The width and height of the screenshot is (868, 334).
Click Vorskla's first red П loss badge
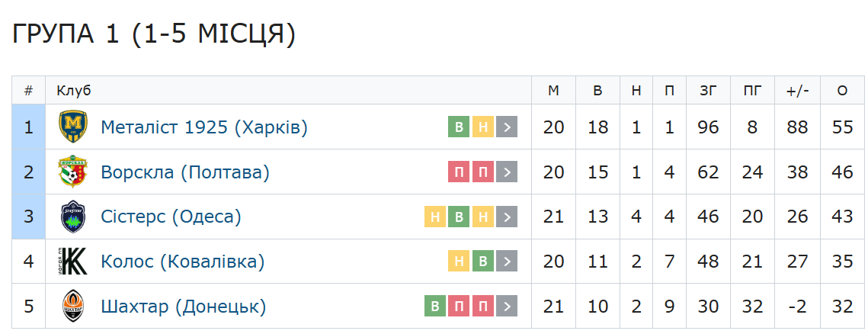(459, 172)
